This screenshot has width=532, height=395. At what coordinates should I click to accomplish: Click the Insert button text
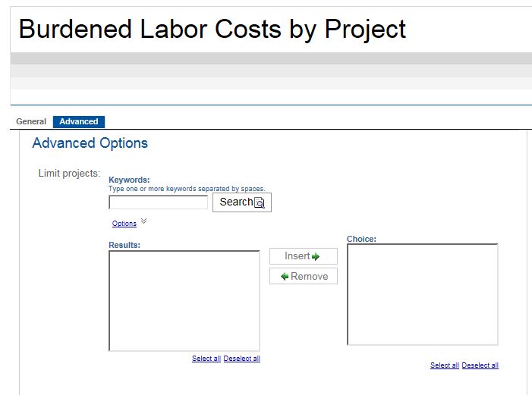coord(297,256)
